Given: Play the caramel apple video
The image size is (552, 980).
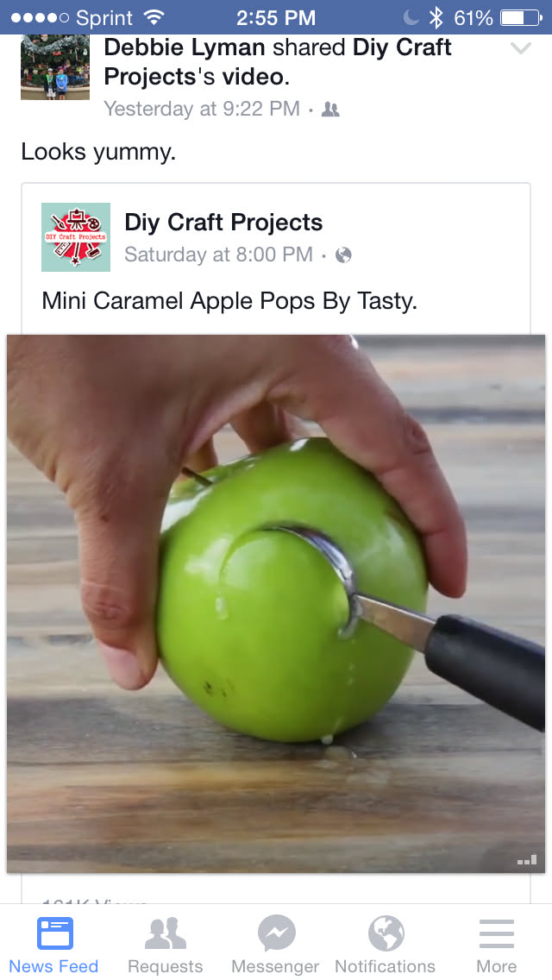Looking at the screenshot, I should (276, 603).
